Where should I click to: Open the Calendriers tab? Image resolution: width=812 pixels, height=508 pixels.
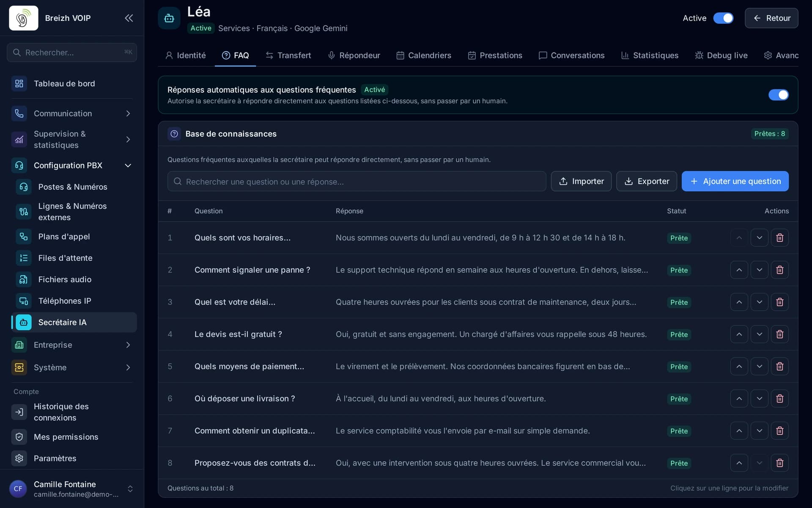pos(424,55)
